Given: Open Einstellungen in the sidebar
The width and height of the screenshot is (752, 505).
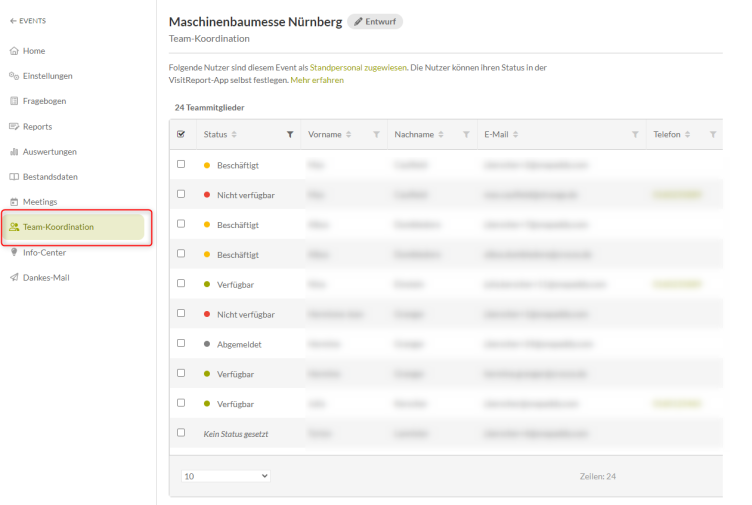Looking at the screenshot, I should point(47,76).
